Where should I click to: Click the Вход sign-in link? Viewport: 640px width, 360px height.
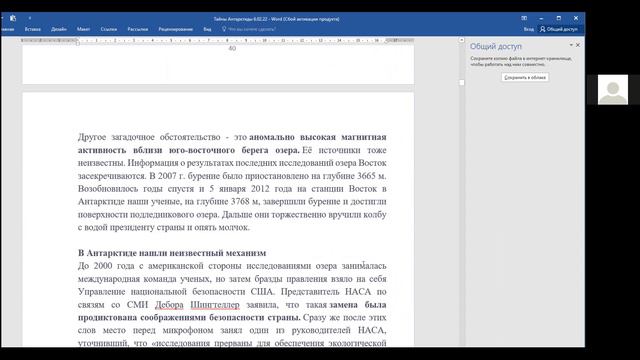(x=529, y=29)
